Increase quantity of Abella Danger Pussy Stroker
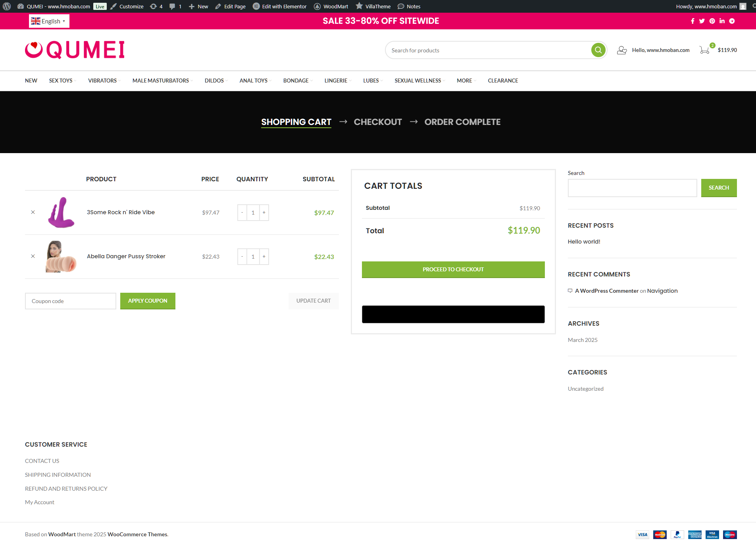The image size is (756, 547). pos(264,257)
